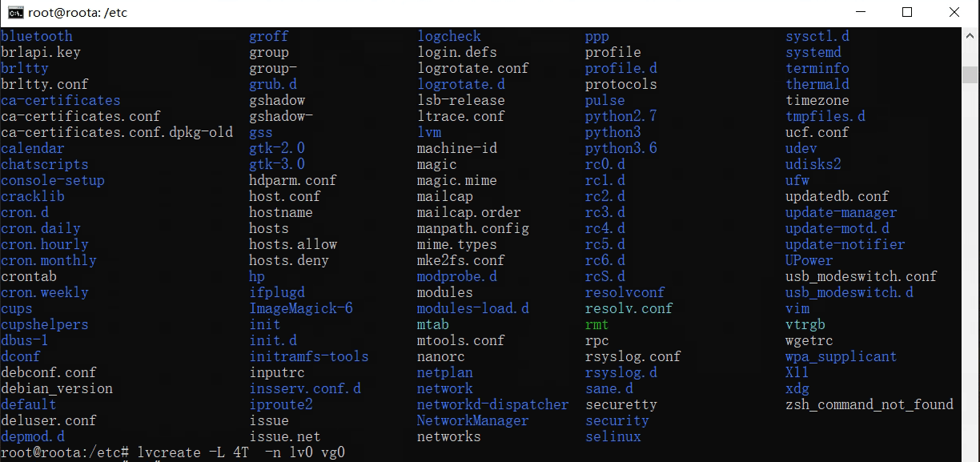The width and height of the screenshot is (980, 462).
Task: Click the window title text root@roota: /etc
Action: [78, 13]
